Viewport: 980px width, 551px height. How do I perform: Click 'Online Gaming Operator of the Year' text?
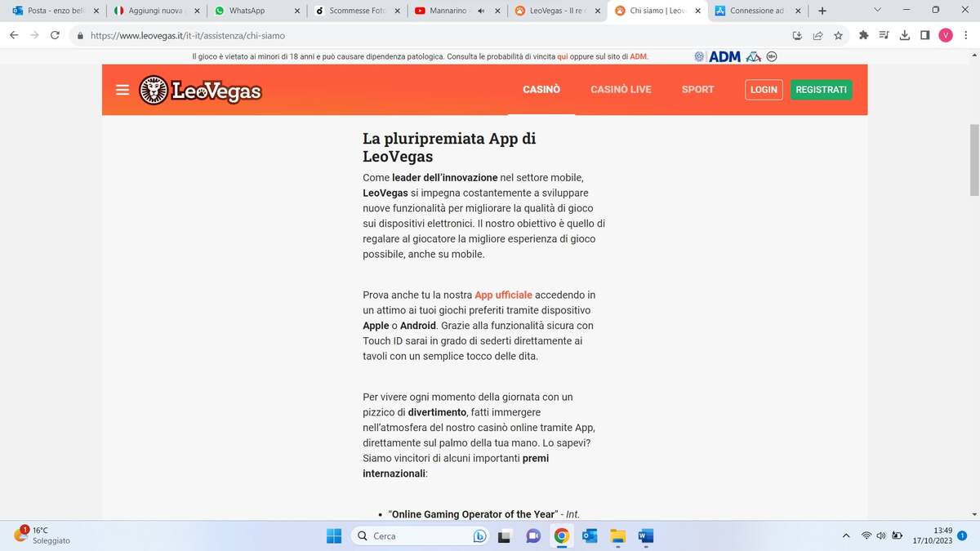473,514
